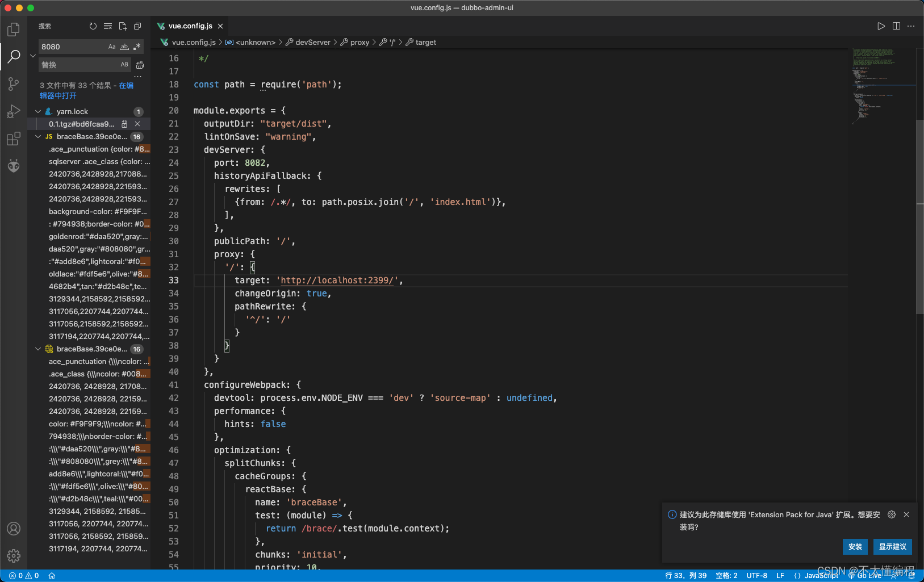Toggle Preserve Case in replace box
This screenshot has height=582, width=924.
pos(124,65)
